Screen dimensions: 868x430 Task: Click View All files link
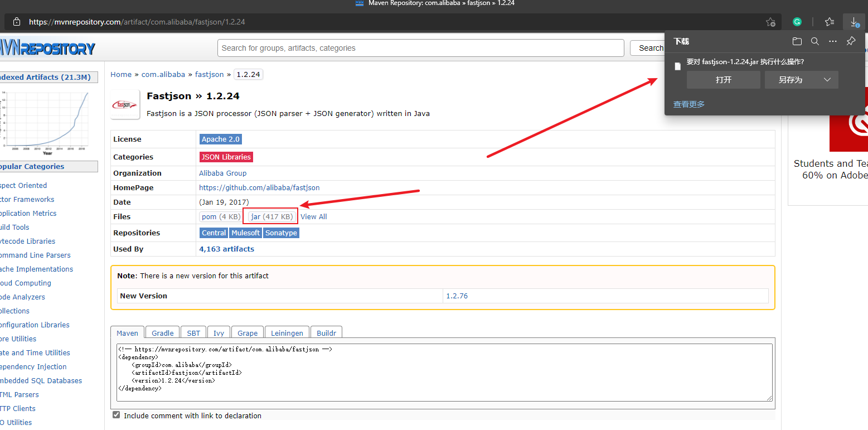click(x=314, y=217)
